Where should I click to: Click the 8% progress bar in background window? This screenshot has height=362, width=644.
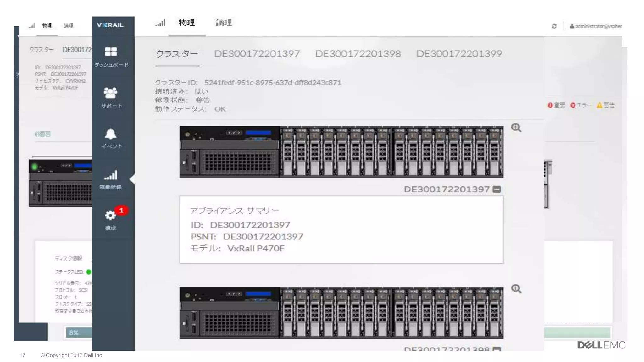point(79,332)
